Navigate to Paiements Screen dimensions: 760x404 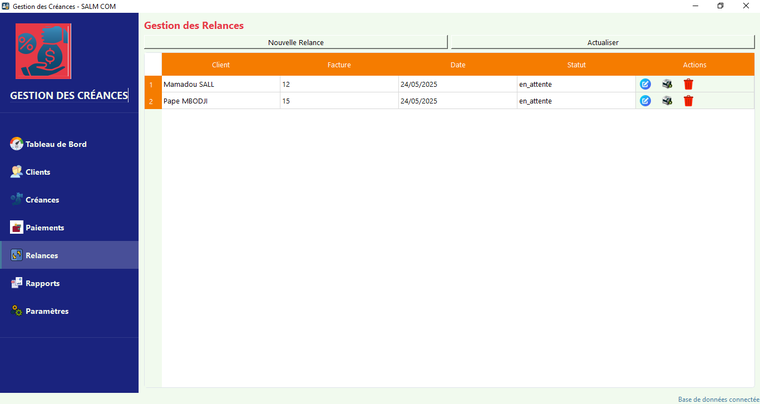(x=44, y=228)
